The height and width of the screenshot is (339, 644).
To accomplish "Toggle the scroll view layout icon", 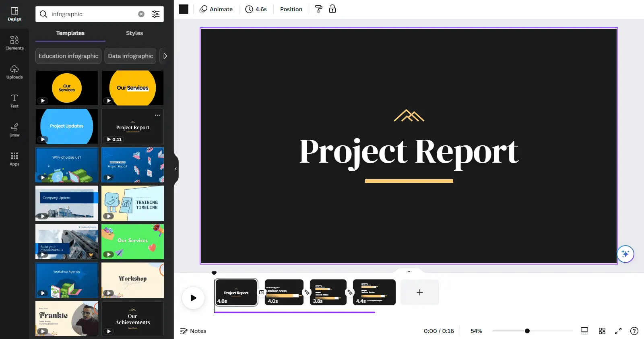I will point(584,331).
